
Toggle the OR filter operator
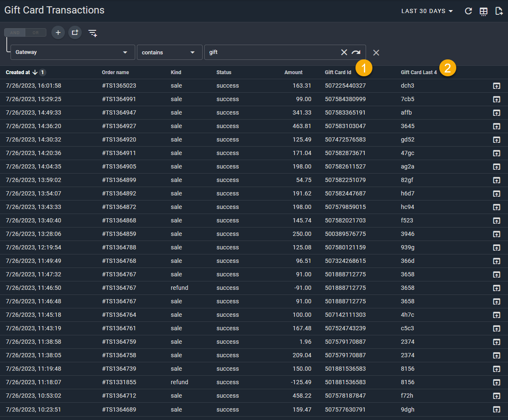36,33
